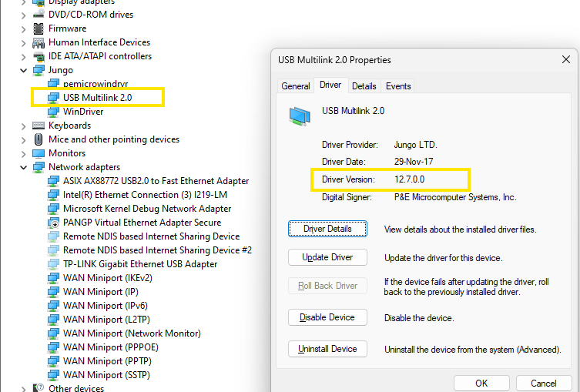Switch to the Events tab

[398, 86]
